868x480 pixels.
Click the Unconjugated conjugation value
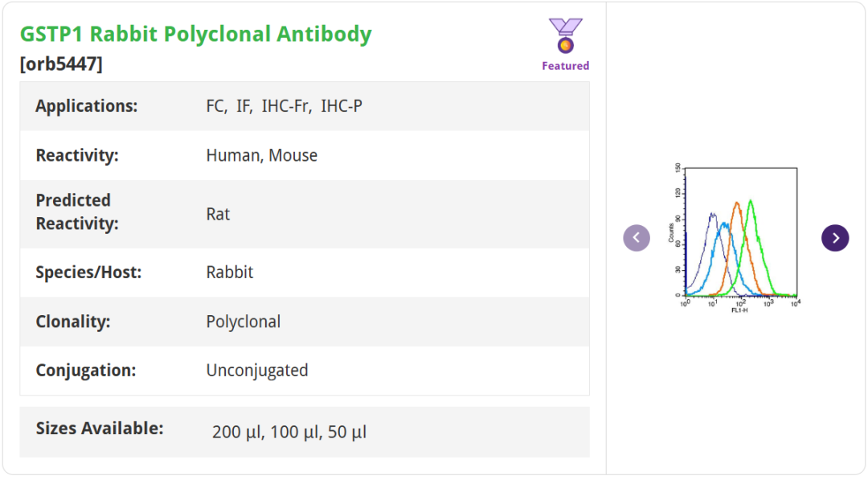pyautogui.click(x=256, y=371)
